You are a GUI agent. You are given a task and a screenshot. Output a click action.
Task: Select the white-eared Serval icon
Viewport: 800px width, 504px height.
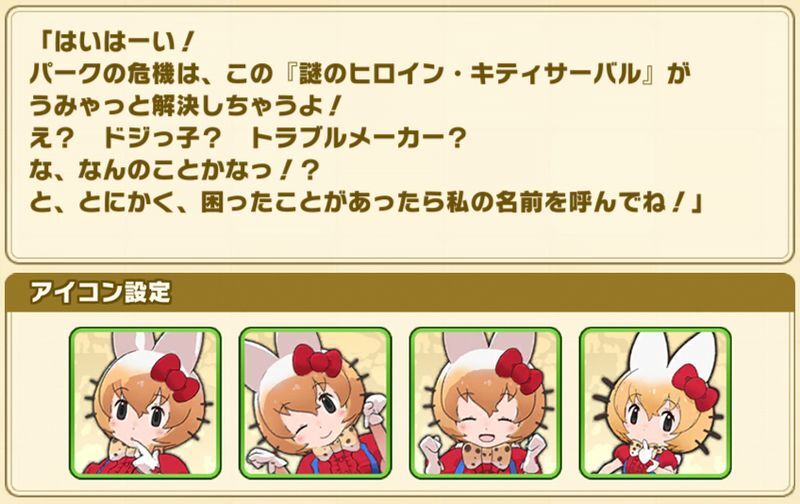(655, 403)
